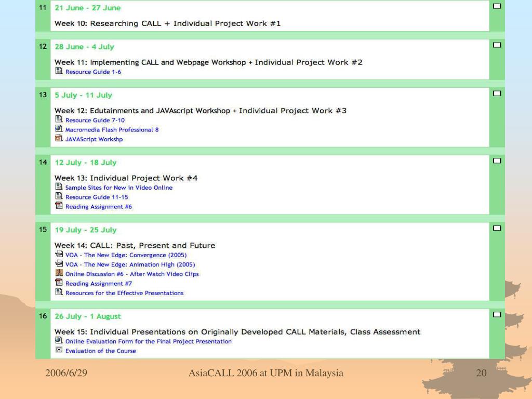This screenshot has width=532, height=399.
Task: Click the section number 14
Action: point(43,162)
